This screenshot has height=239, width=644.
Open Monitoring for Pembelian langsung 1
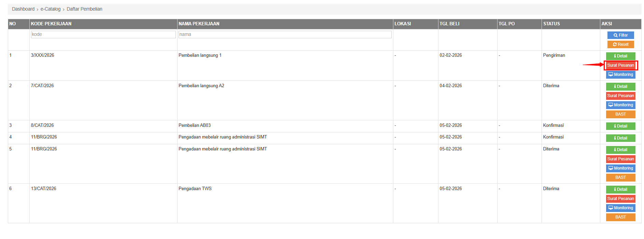pyautogui.click(x=620, y=75)
